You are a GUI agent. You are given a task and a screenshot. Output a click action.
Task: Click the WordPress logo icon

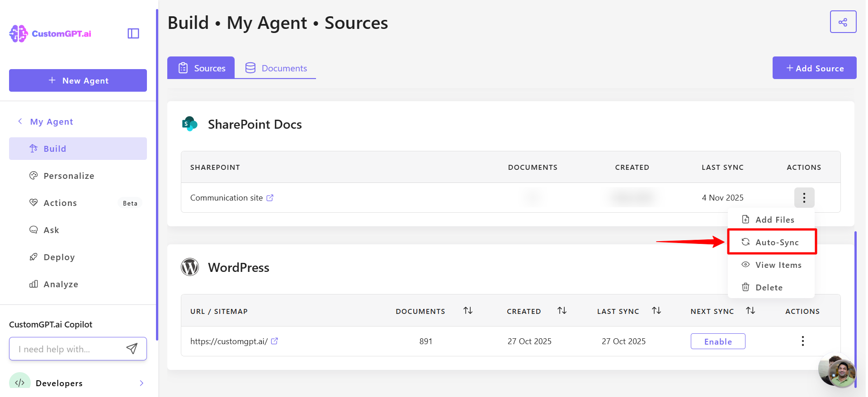190,267
